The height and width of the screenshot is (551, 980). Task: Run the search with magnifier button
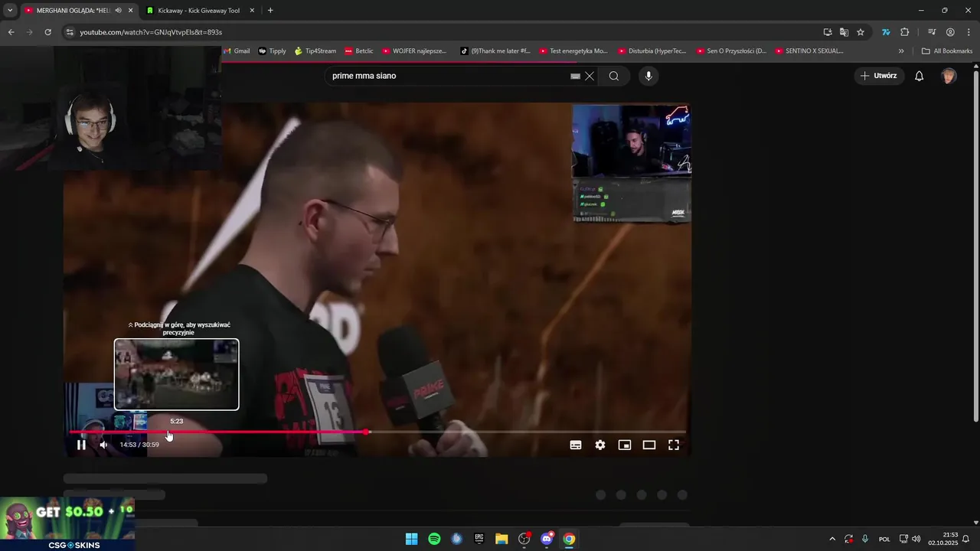tap(614, 76)
